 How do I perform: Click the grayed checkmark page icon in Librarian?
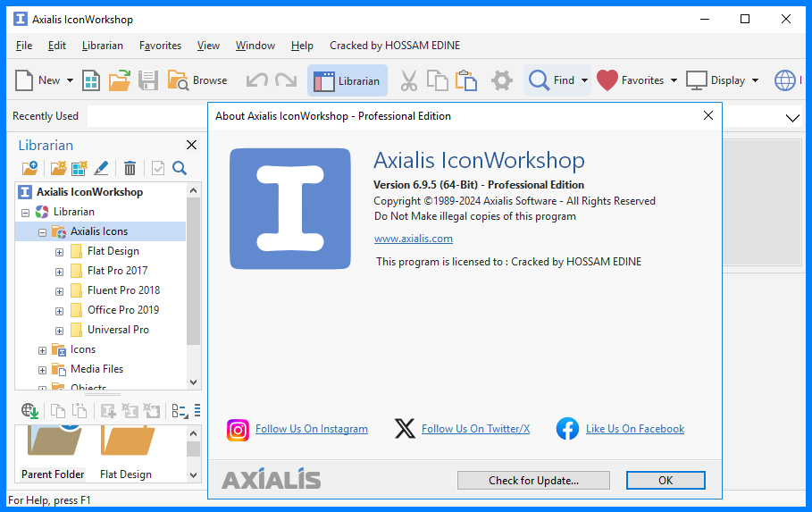(158, 168)
